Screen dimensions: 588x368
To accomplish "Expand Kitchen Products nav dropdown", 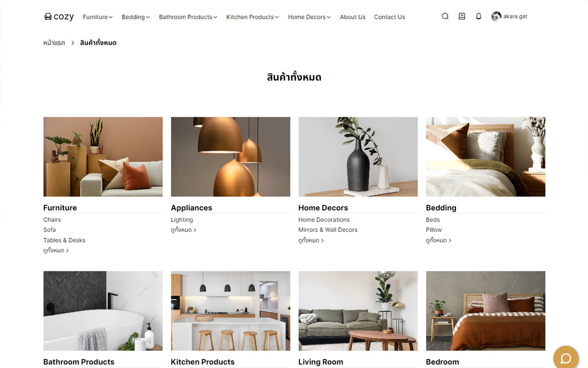I will (x=253, y=17).
